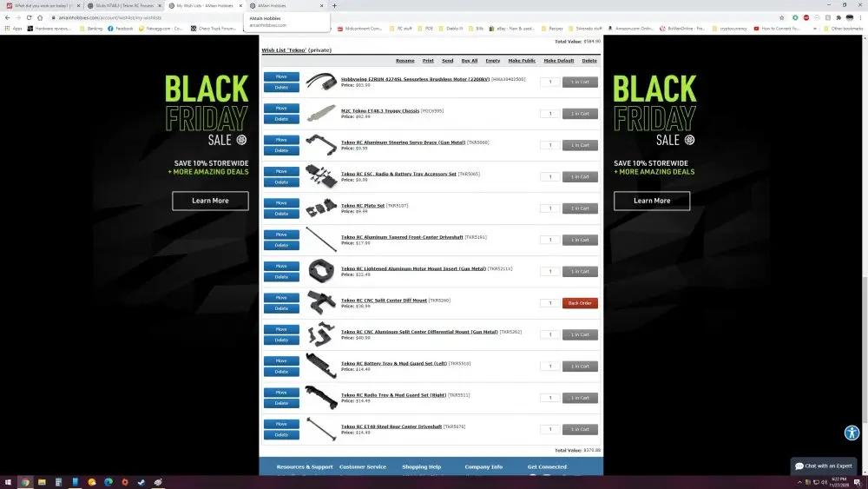Screen dimensions: 868x489
Task: Switch to the Slicks NT48.3 Tekno RC Forums tab
Action: [x=123, y=5]
